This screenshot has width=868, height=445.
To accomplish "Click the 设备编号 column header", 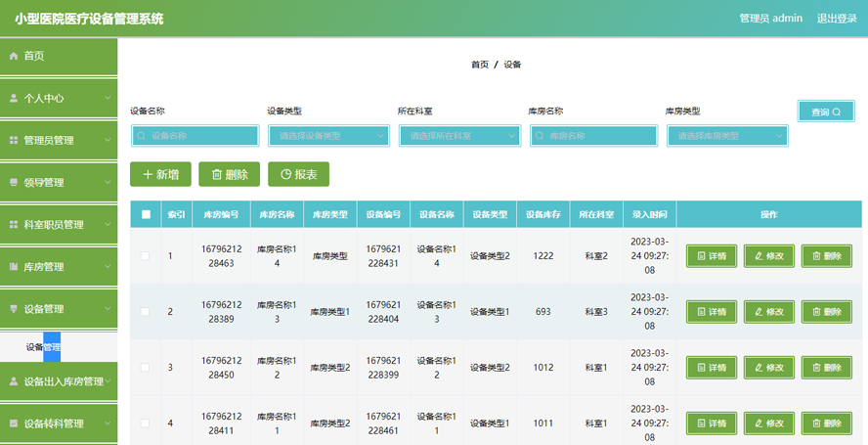I will click(x=383, y=214).
